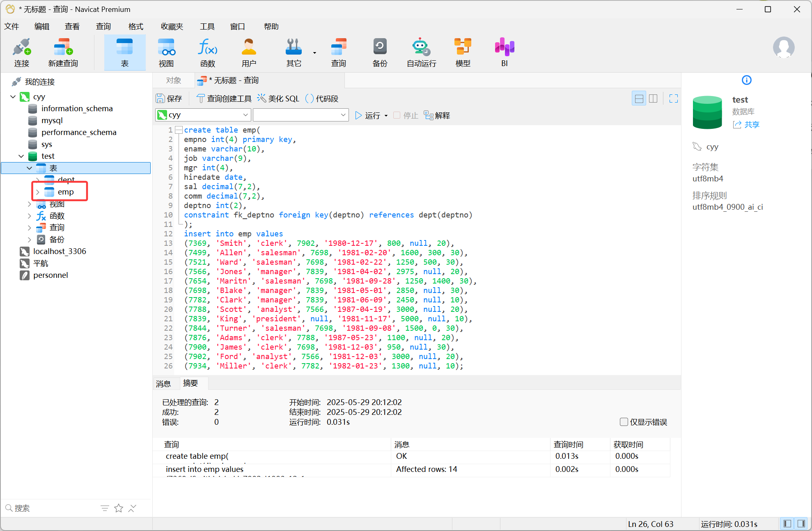Toggle the split-horizontal result layout button
Image resolution: width=812 pixels, height=531 pixels.
point(639,98)
